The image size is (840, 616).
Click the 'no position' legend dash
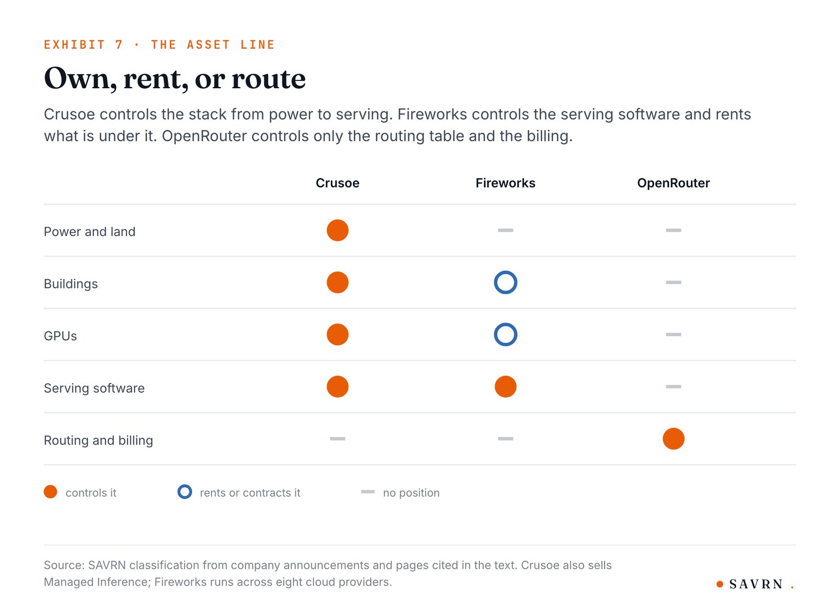(368, 492)
